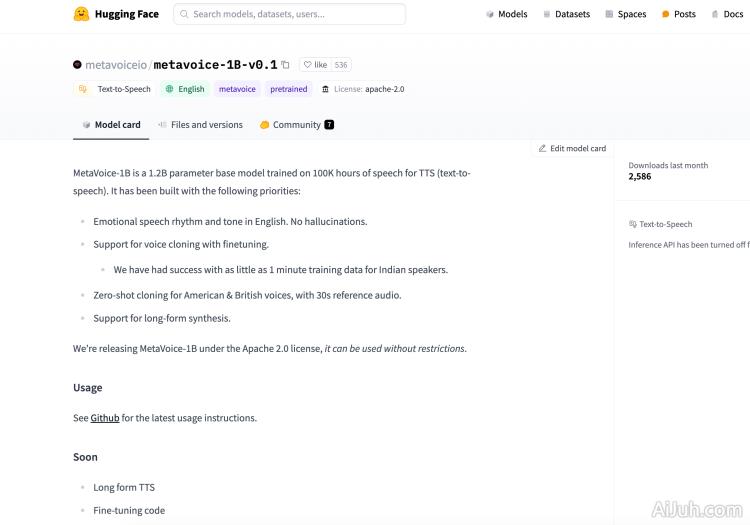Follow the Github usage link
This screenshot has width=750, height=525.
(x=105, y=418)
